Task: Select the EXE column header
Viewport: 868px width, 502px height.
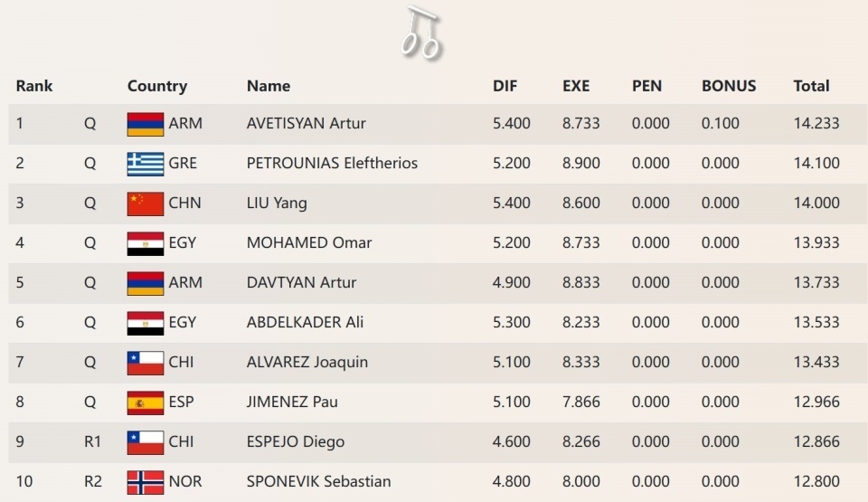Action: (x=576, y=86)
